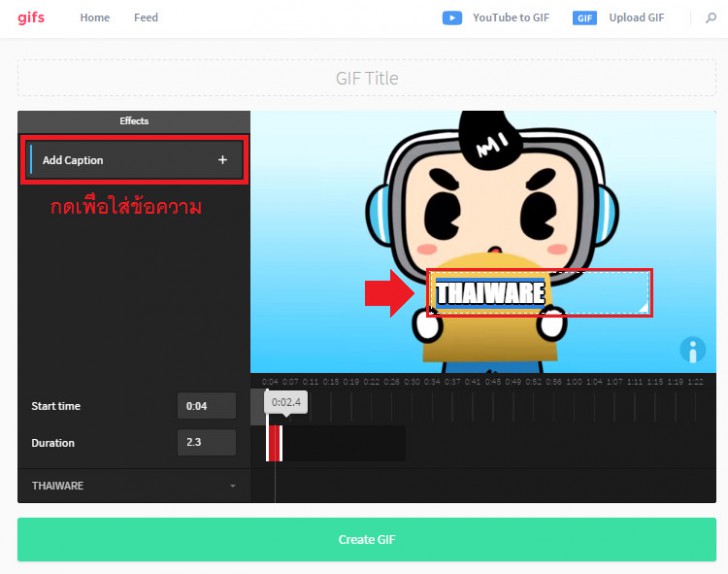
Task: Open the Feed page link
Action: click(146, 18)
